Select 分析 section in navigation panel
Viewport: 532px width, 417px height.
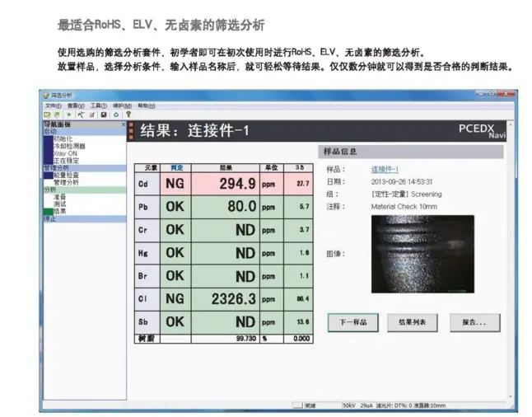click(85, 190)
